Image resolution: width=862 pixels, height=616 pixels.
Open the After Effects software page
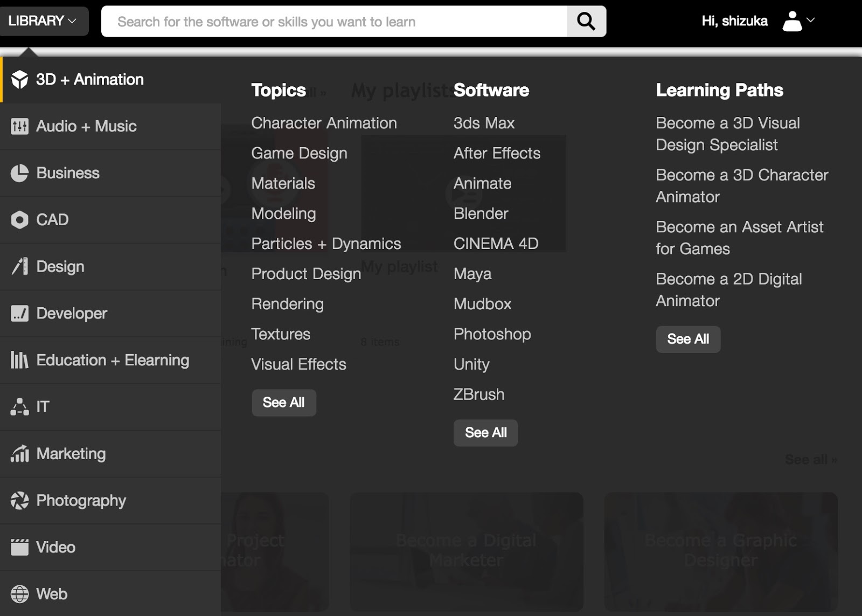pos(497,153)
